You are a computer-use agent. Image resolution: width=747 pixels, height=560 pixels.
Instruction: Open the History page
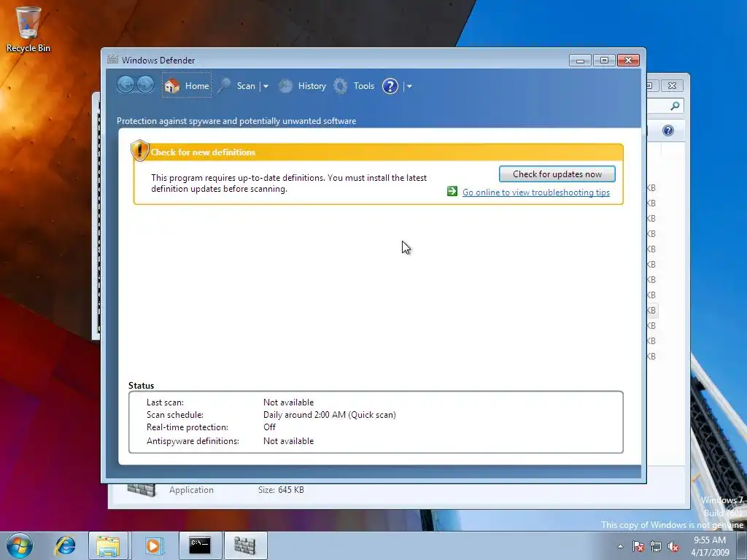coord(303,86)
